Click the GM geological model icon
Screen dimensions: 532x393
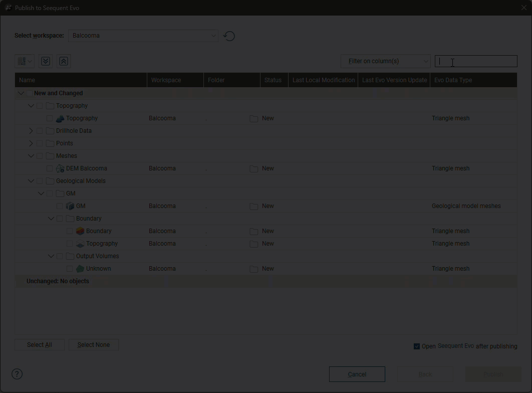point(70,206)
